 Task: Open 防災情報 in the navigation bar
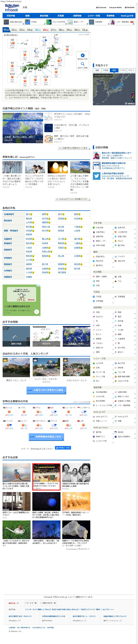44,16
